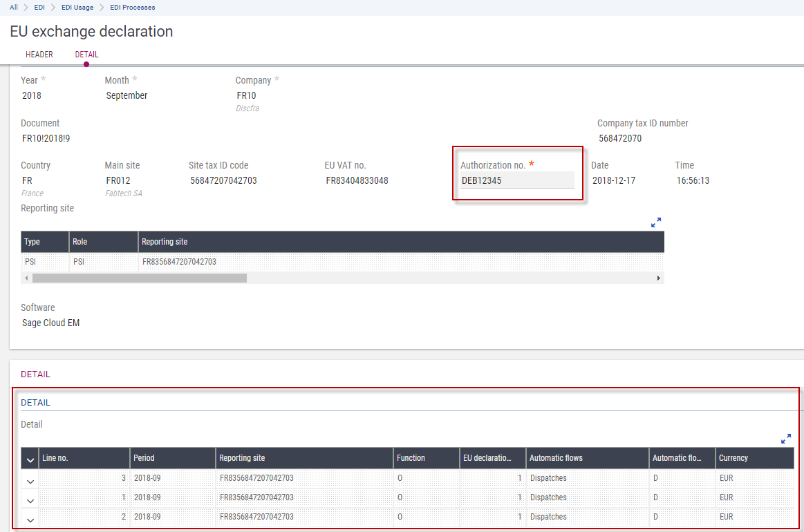The image size is (804, 532).
Task: Select the Company field value FR10
Action: (x=246, y=95)
